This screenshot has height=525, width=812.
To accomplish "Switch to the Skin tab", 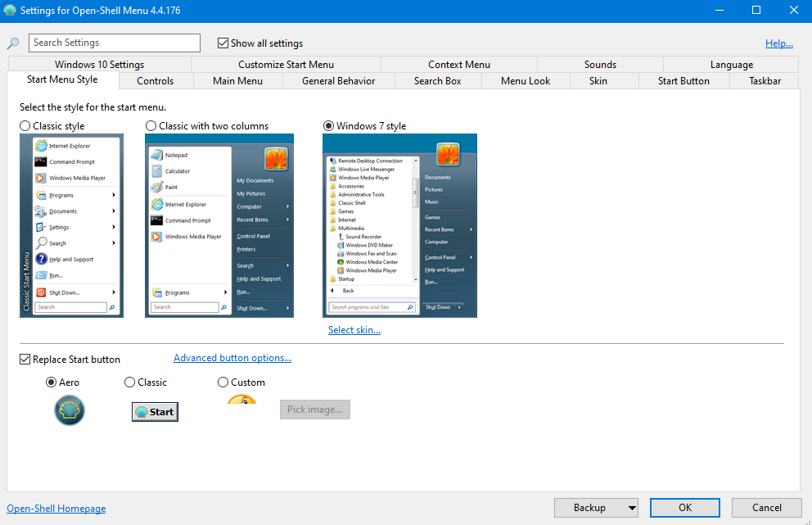I will [x=598, y=81].
